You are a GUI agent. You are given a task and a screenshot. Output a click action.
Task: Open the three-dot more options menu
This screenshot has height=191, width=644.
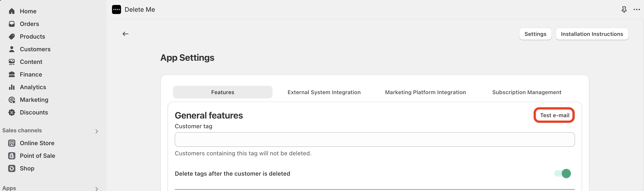tap(637, 9)
